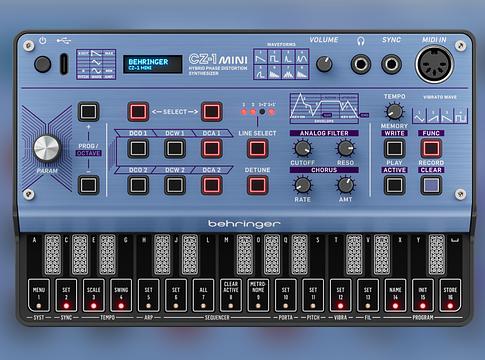485x360 pixels.
Task: Push the PLAY ACTIVE button
Action: 394,185
